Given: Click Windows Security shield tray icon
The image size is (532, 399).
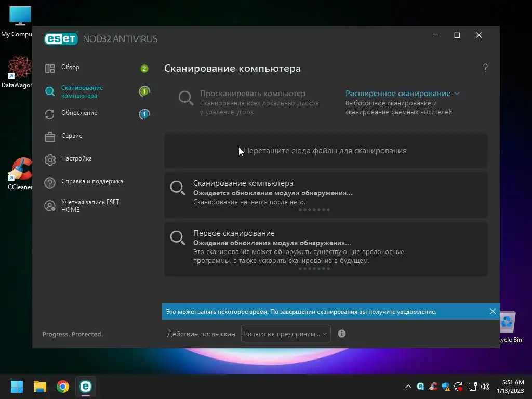Looking at the screenshot, I should click(446, 387).
